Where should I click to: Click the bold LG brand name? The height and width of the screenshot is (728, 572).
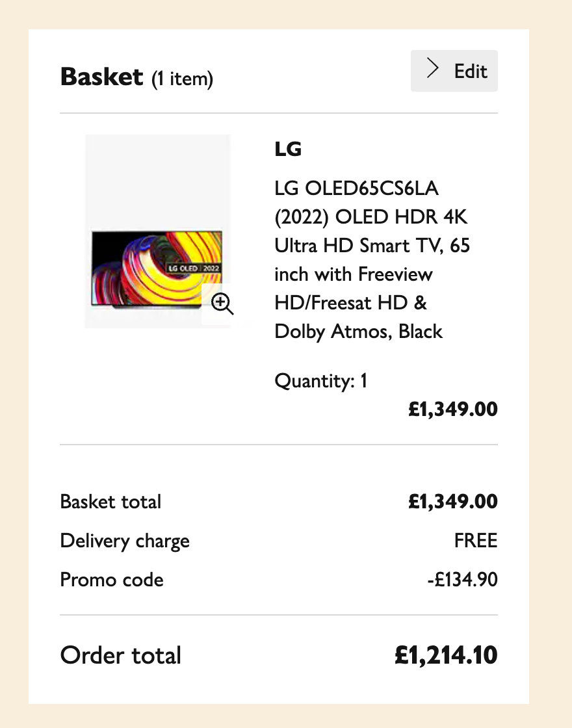tap(288, 149)
